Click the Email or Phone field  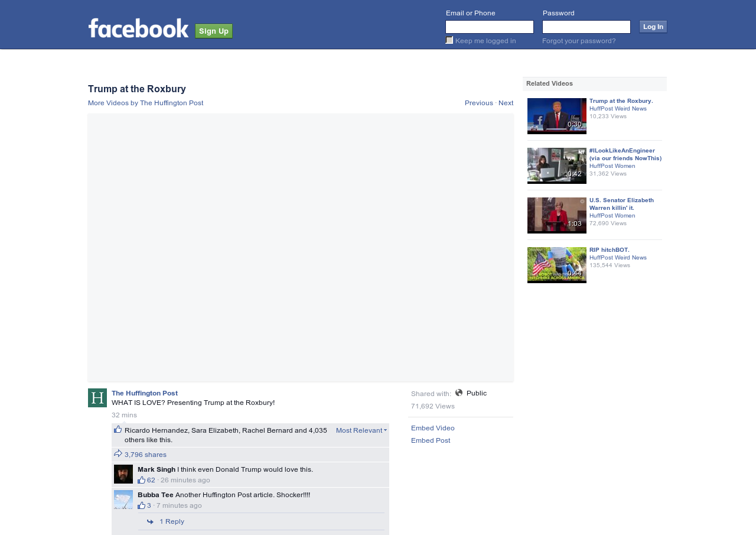coord(490,27)
